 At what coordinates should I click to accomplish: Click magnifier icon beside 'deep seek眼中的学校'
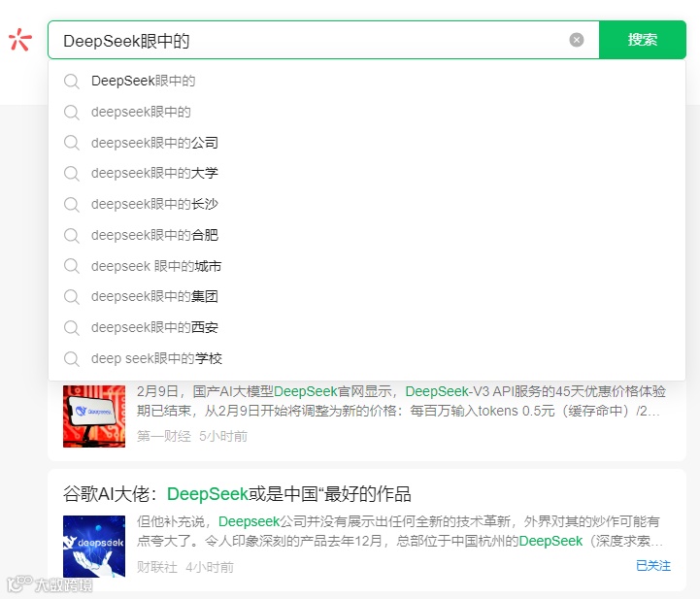pos(72,359)
